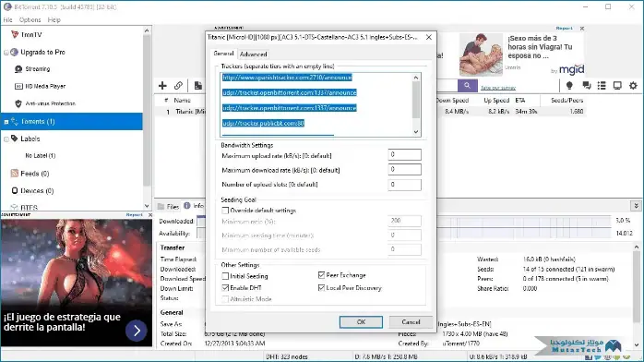
Task: Click Take our survey link
Action: 498,88
